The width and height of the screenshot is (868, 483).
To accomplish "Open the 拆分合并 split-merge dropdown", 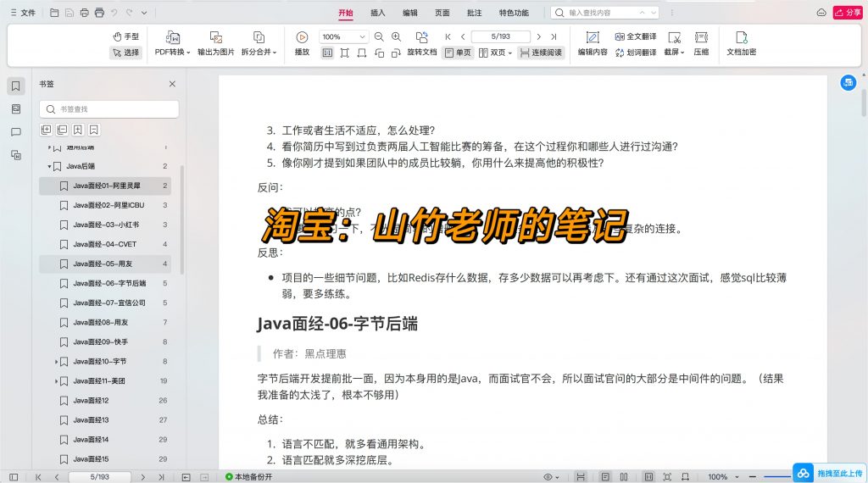I will tap(259, 44).
